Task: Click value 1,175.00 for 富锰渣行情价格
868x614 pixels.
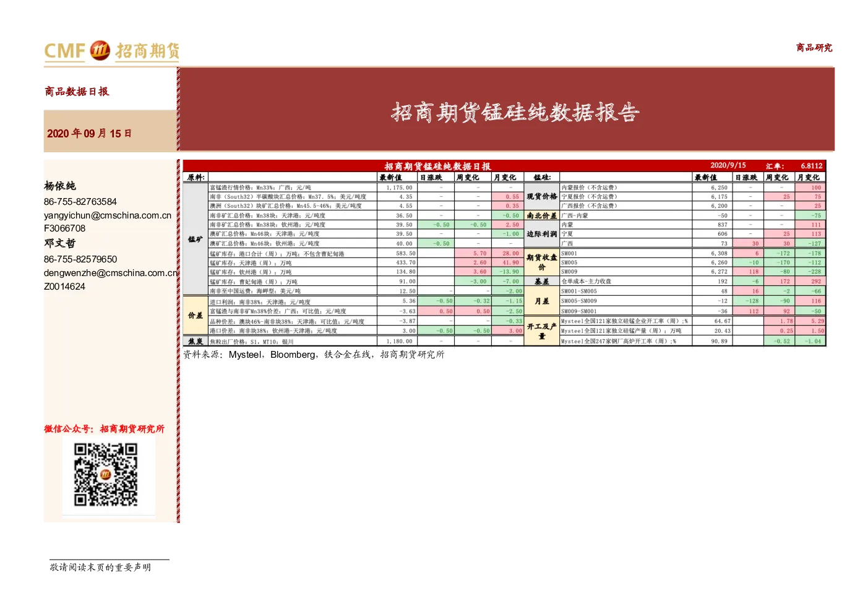Action: click(x=400, y=188)
